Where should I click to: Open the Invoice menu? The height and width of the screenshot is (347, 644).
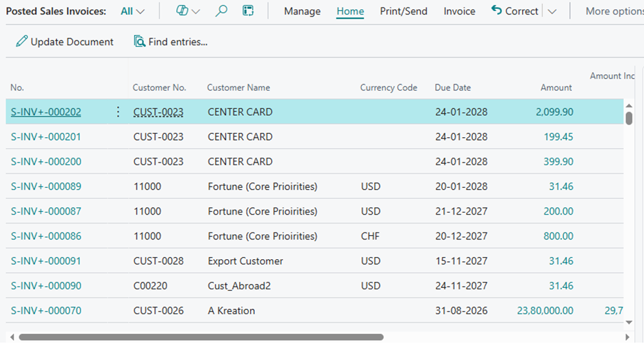pyautogui.click(x=459, y=11)
